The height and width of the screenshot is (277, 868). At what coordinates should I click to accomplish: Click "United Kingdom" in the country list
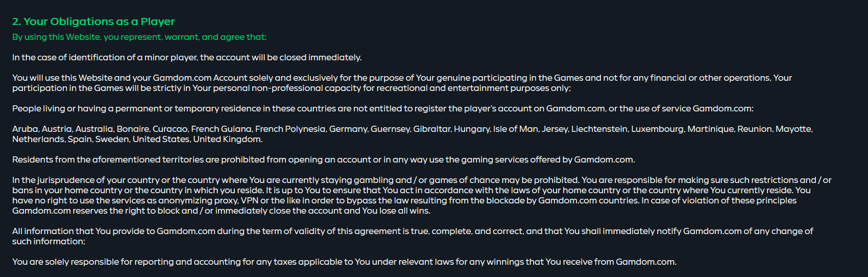coord(227,139)
